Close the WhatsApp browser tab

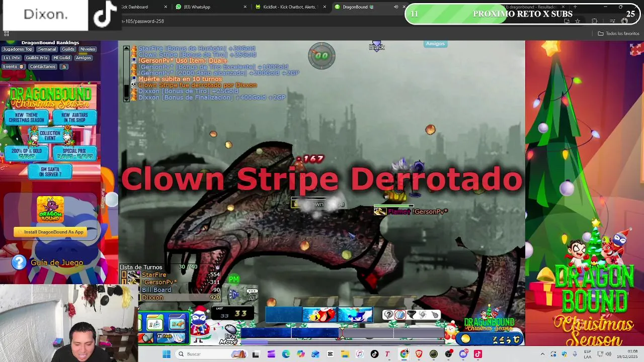pyautogui.click(x=245, y=7)
